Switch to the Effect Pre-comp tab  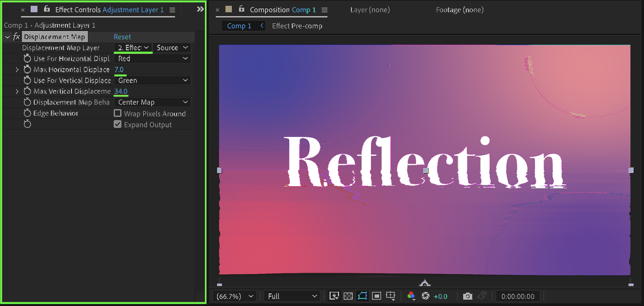click(x=297, y=26)
